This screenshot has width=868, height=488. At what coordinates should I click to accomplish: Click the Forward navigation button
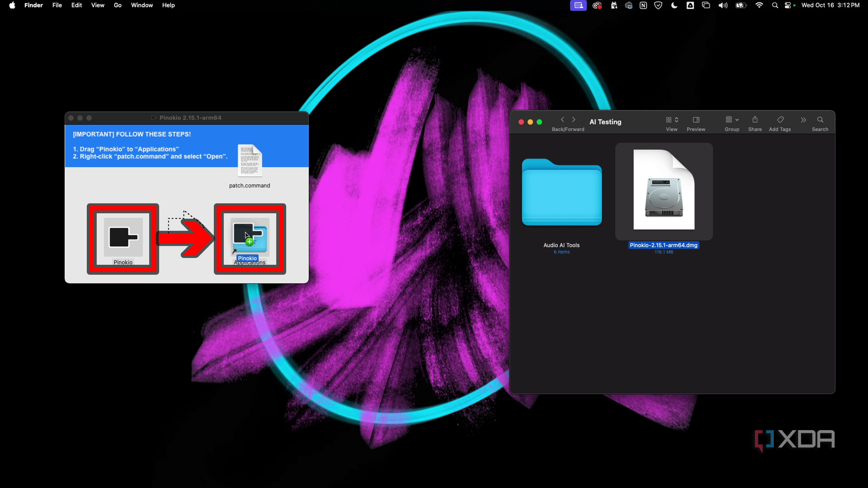coord(573,119)
